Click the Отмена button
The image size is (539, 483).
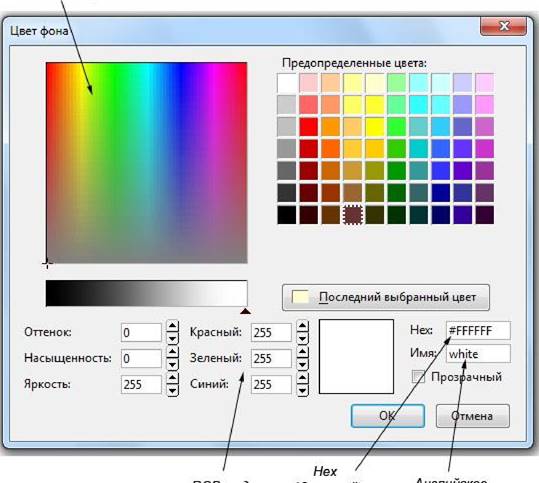point(473,416)
